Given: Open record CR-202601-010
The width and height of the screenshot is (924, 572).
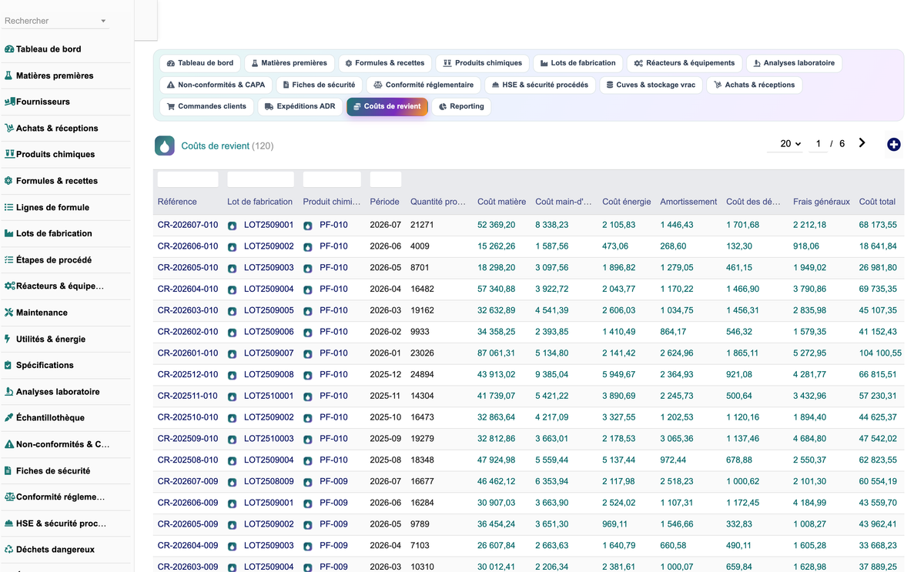Looking at the screenshot, I should (x=188, y=353).
